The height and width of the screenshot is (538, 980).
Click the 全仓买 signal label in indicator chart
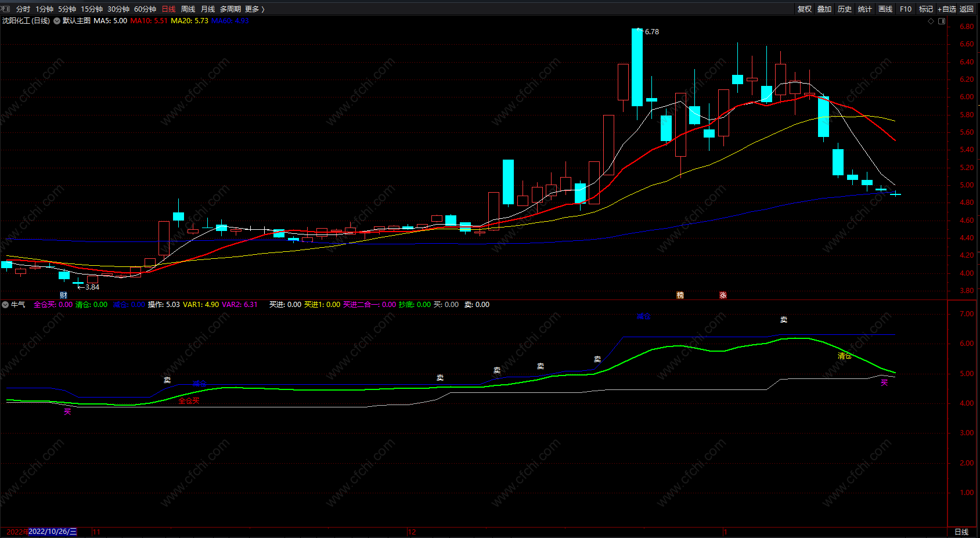click(189, 401)
